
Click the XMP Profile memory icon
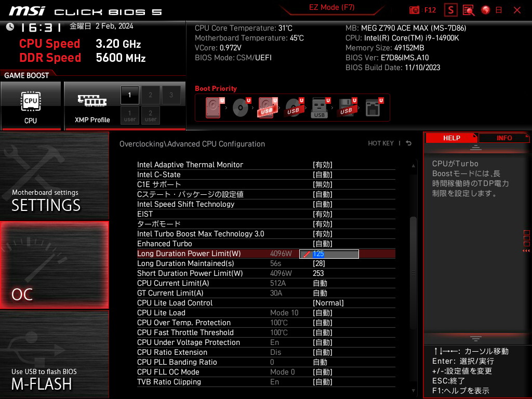pos(92,101)
